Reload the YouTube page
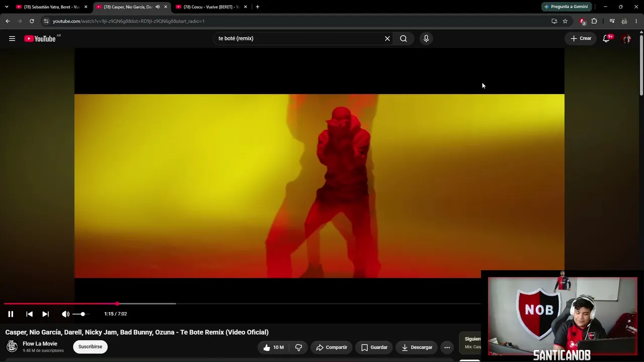 pos(32,21)
